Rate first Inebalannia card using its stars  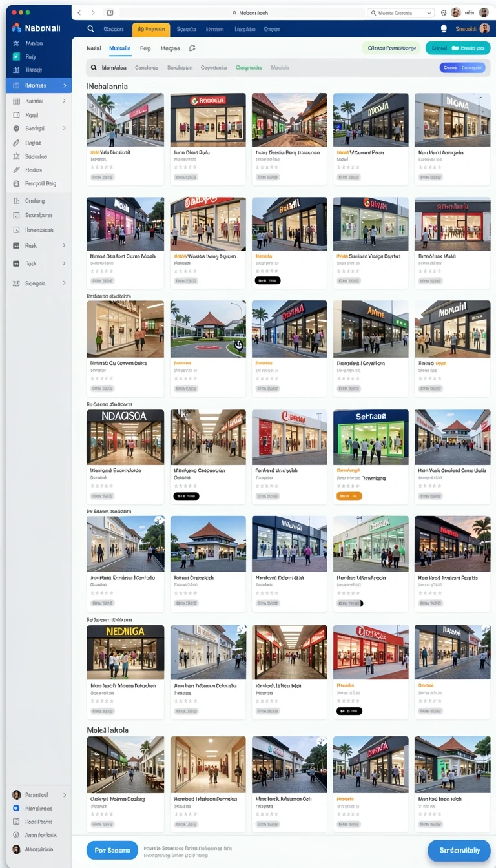[x=101, y=167]
